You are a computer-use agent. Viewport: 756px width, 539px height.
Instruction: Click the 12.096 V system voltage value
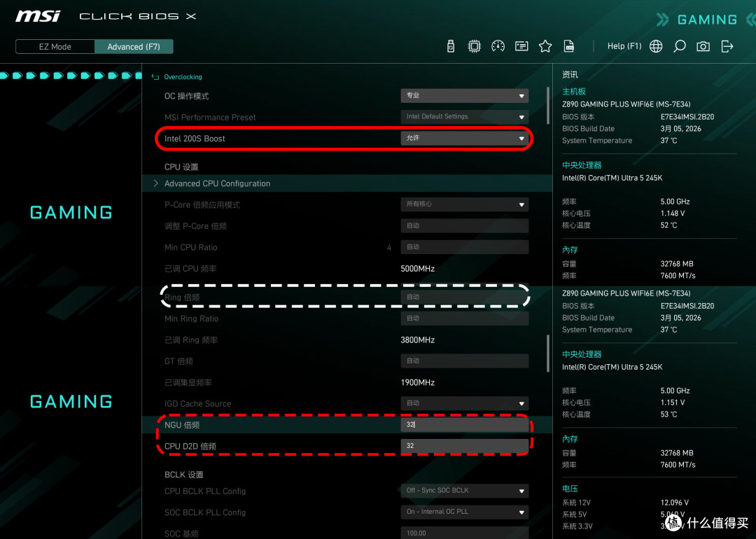click(675, 503)
